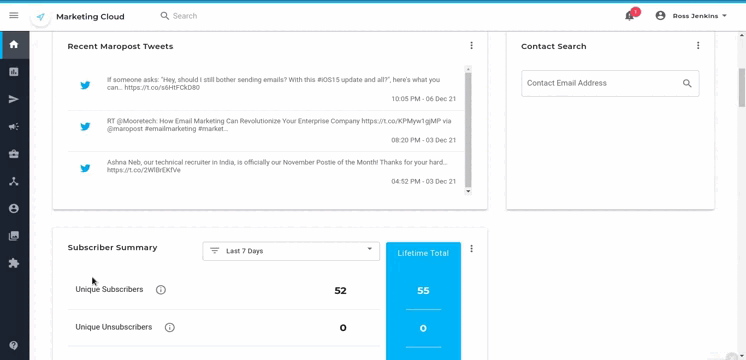Open the journeys branch icon in sidebar
This screenshot has width=746, height=360.
tap(14, 181)
